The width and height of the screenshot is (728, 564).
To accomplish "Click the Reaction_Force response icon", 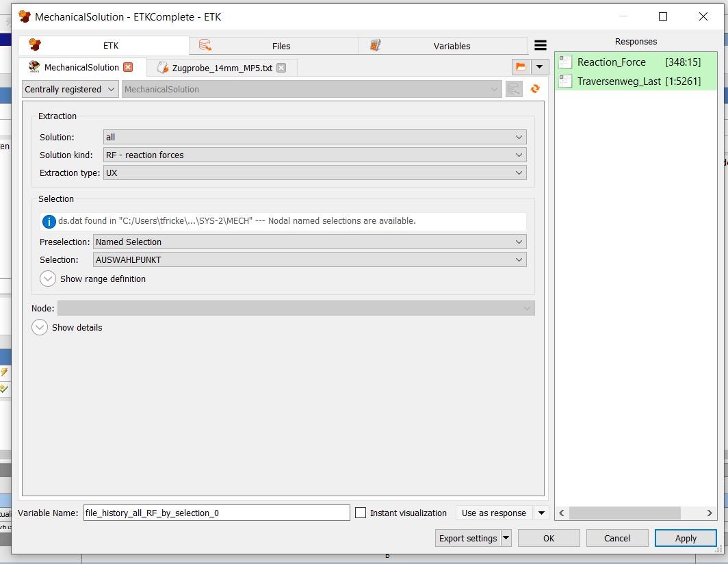I will [565, 62].
